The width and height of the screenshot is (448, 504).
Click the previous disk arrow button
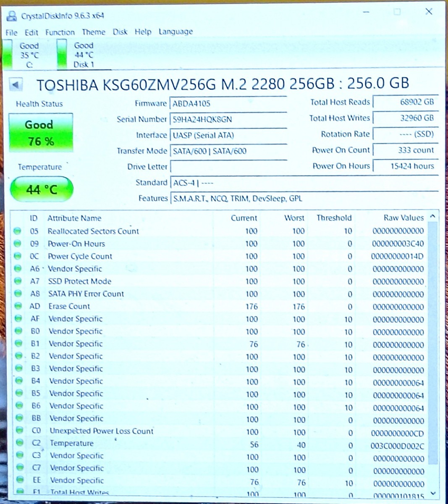pos(16,85)
